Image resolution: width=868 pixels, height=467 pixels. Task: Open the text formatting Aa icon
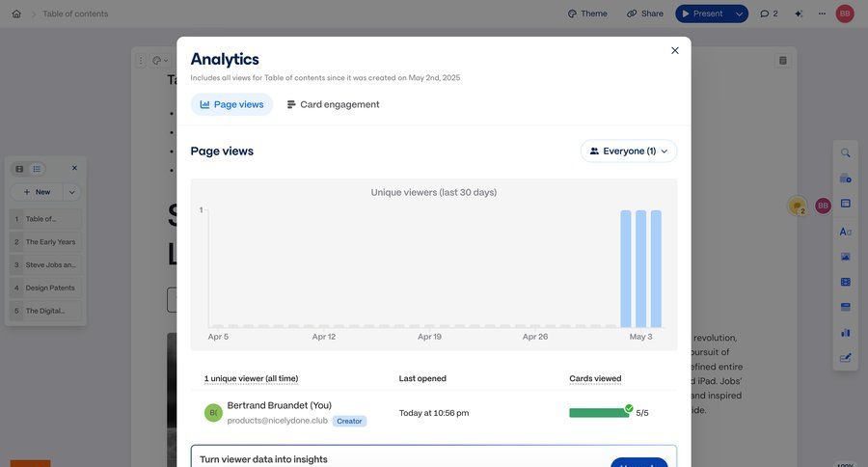pos(845,232)
